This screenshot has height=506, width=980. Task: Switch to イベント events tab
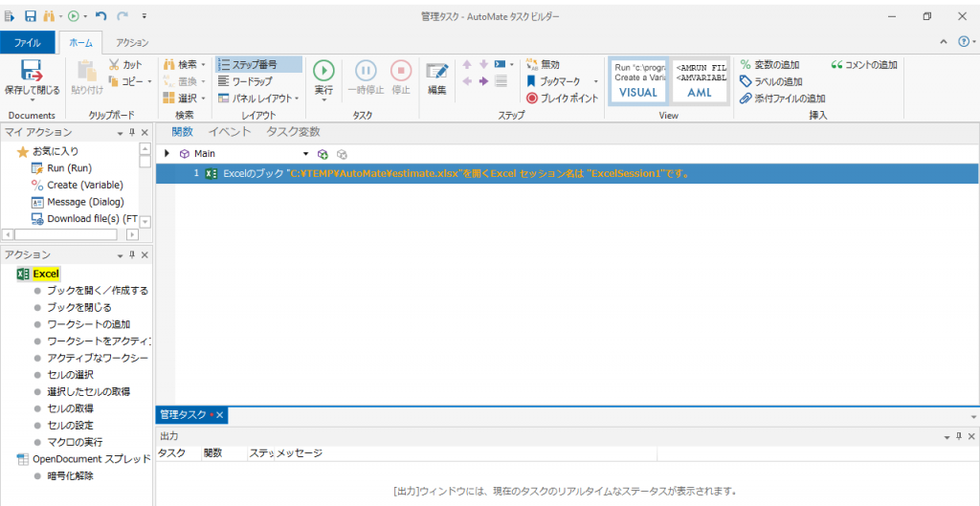point(230,132)
